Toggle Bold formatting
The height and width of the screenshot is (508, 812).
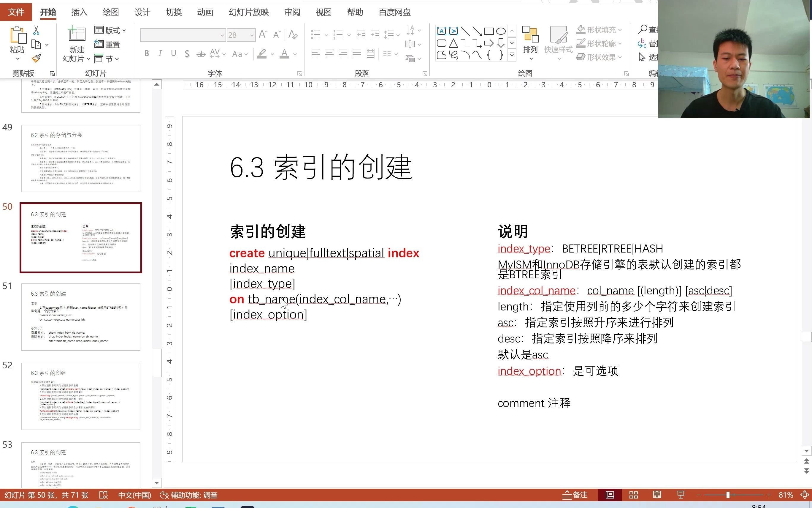[147, 53]
